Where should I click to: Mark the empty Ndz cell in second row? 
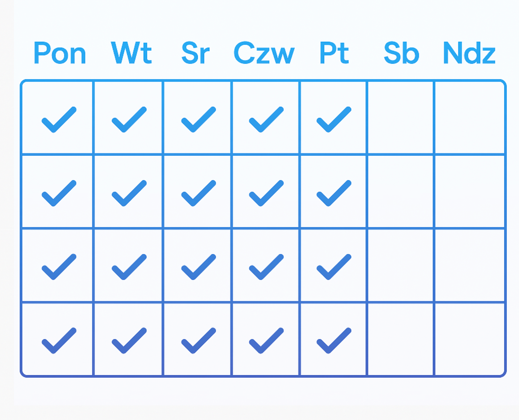pyautogui.click(x=469, y=192)
